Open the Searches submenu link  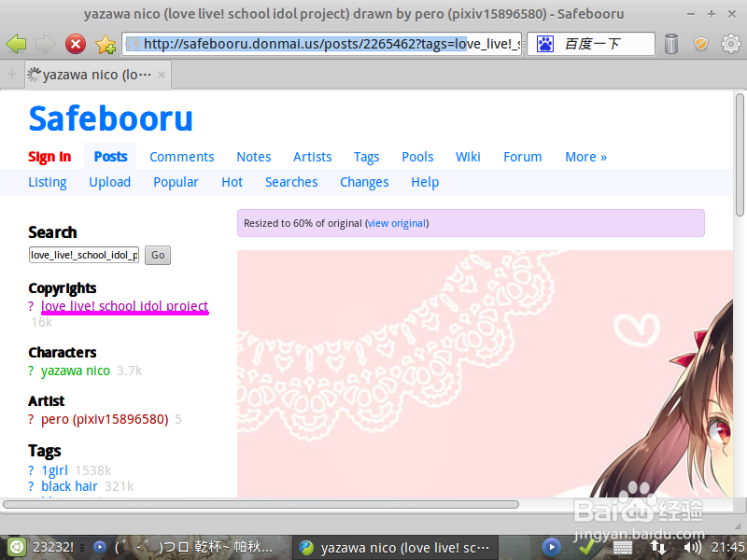pyautogui.click(x=291, y=182)
